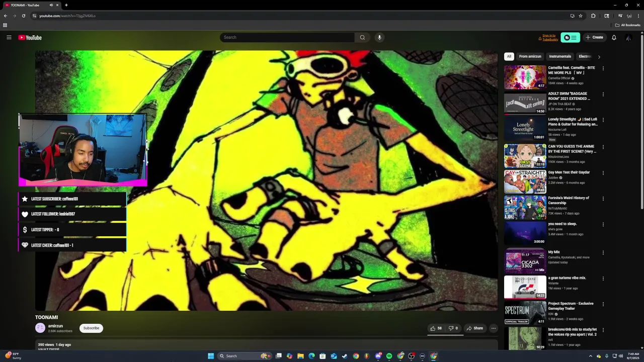Open File Explorer from the taskbar
Viewport: 644px width, 362px height.
pyautogui.click(x=300, y=356)
